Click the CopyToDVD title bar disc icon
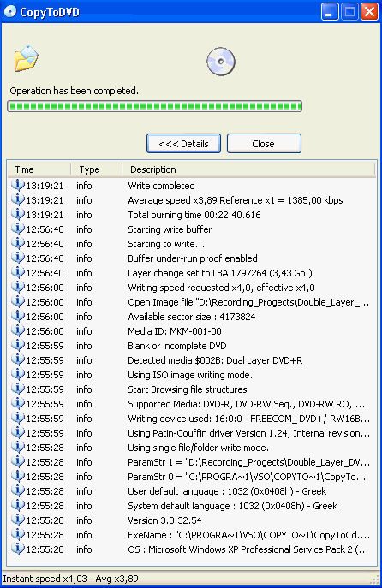Viewport: 382px width, 588px height. [x=10, y=12]
